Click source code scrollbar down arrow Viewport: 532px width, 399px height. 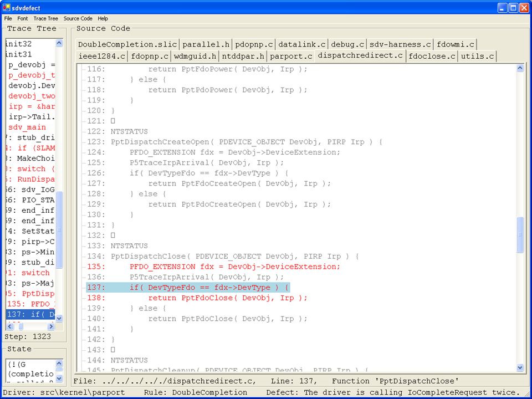[520, 367]
